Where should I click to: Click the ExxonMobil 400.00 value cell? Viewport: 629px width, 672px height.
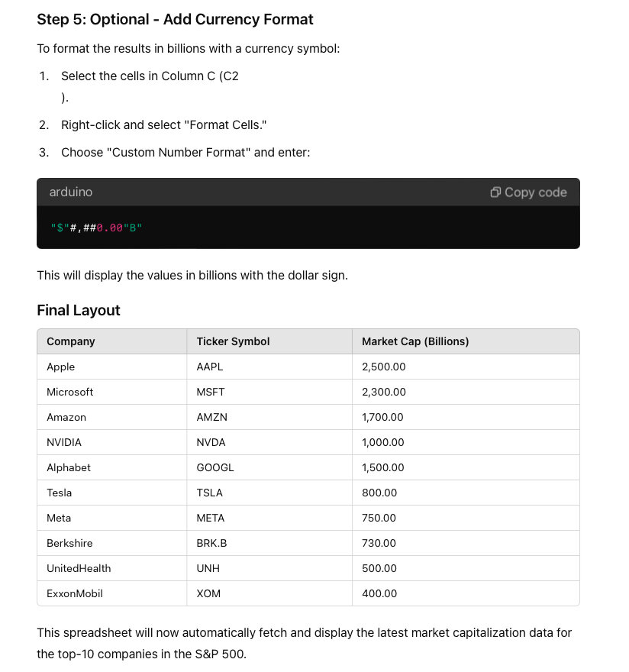(x=379, y=593)
